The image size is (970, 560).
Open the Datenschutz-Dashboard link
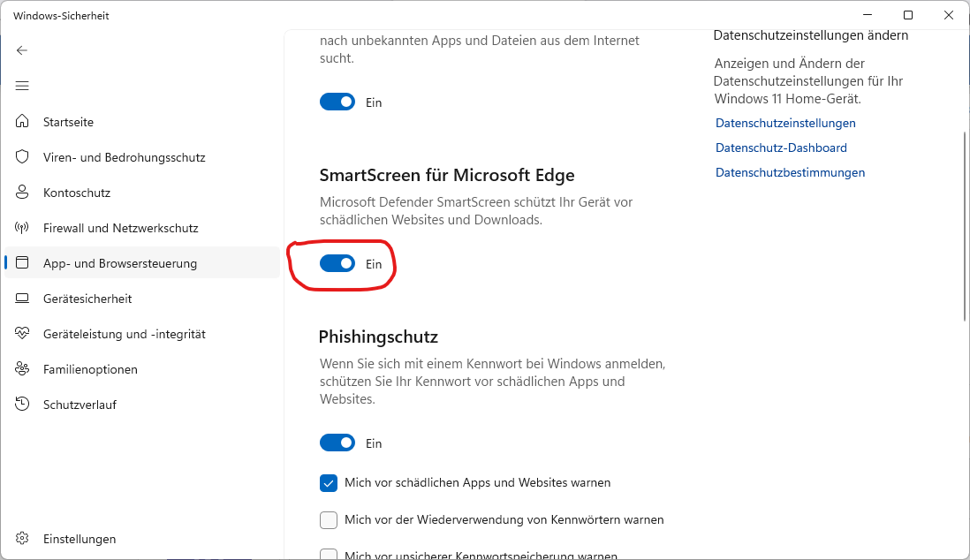(x=781, y=148)
